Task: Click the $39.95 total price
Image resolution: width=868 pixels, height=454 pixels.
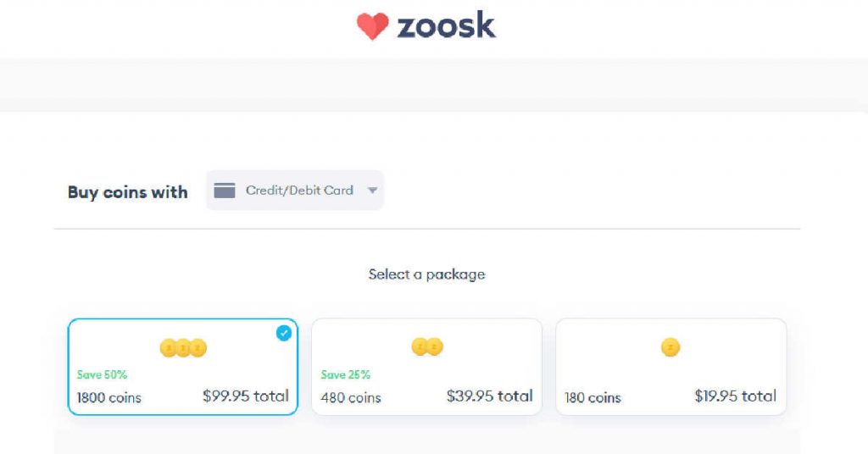Action: (489, 396)
